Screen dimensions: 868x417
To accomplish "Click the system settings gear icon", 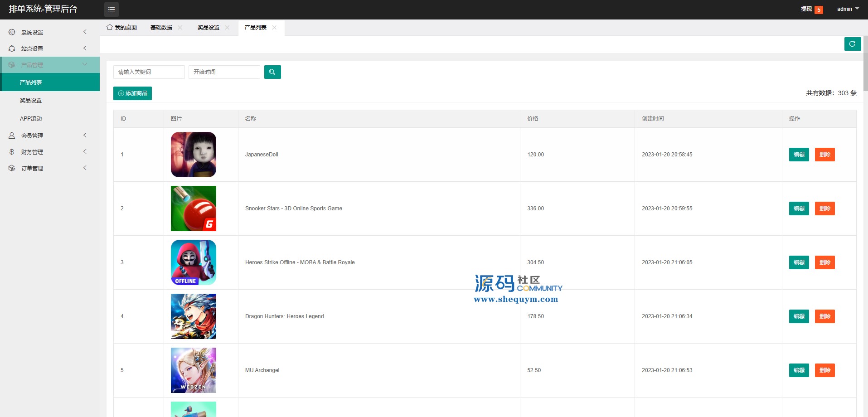I will tap(12, 32).
